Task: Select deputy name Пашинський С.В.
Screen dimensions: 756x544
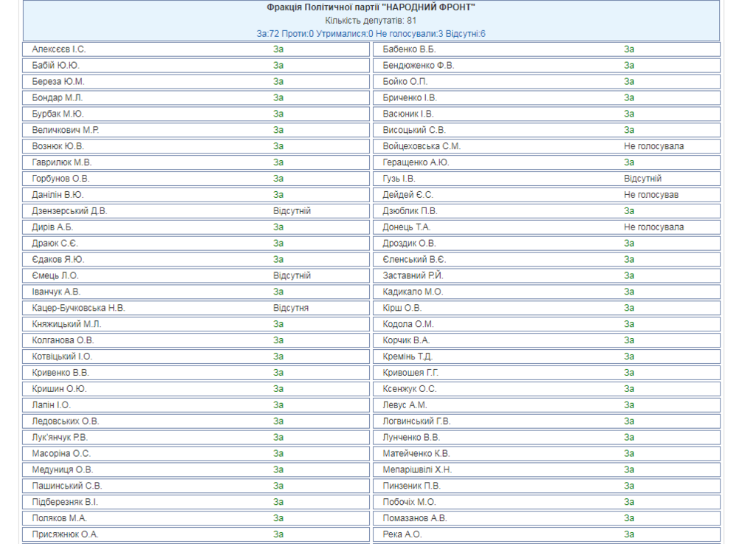Action: click(67, 486)
